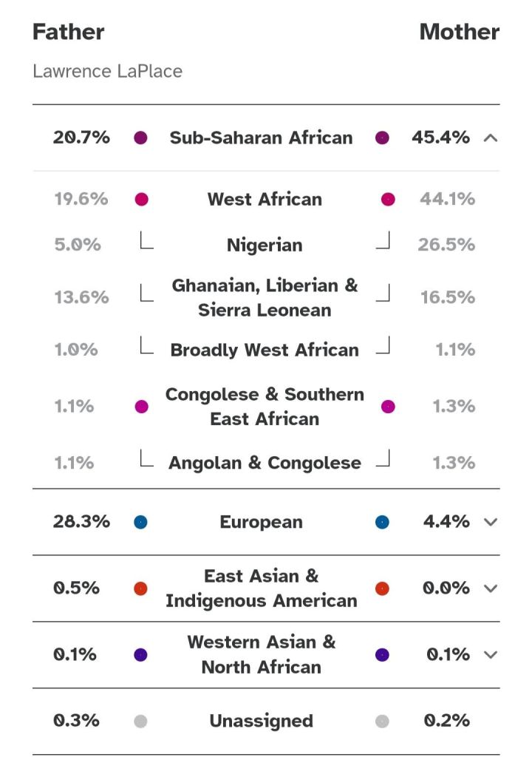This screenshot has height=757, width=532.
Task: Expand the European ancestry row chevron
Action: 490,522
